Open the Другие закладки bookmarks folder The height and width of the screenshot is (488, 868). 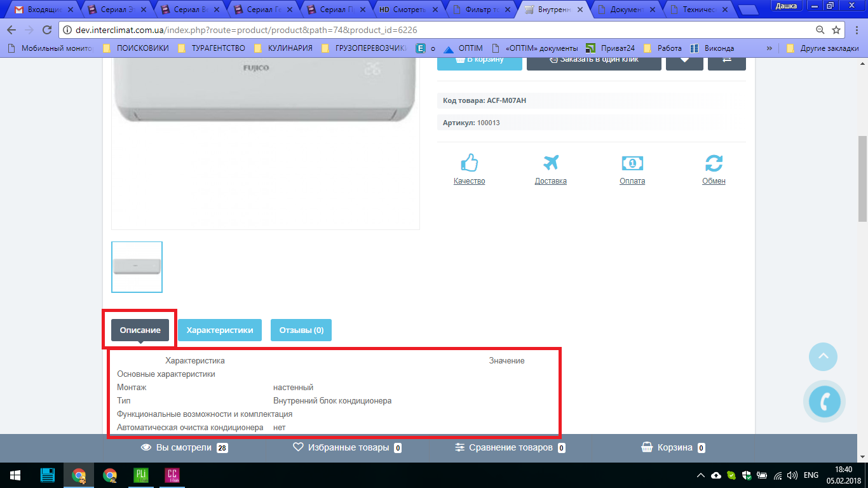[823, 48]
